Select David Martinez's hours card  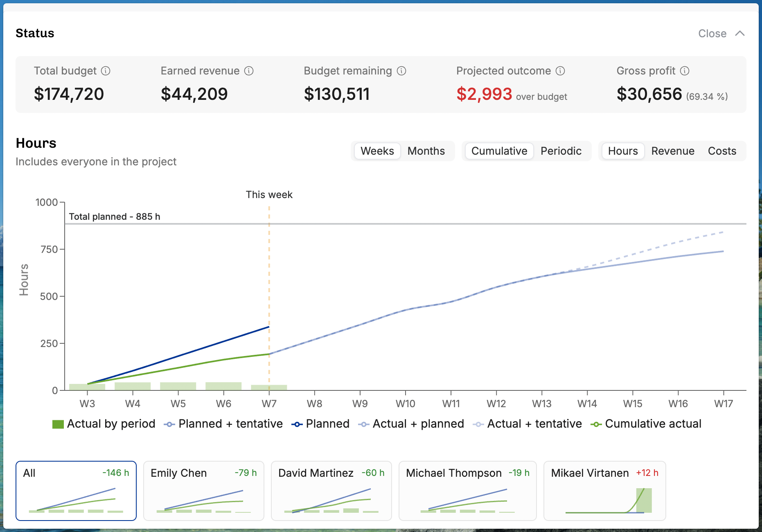pyautogui.click(x=331, y=491)
